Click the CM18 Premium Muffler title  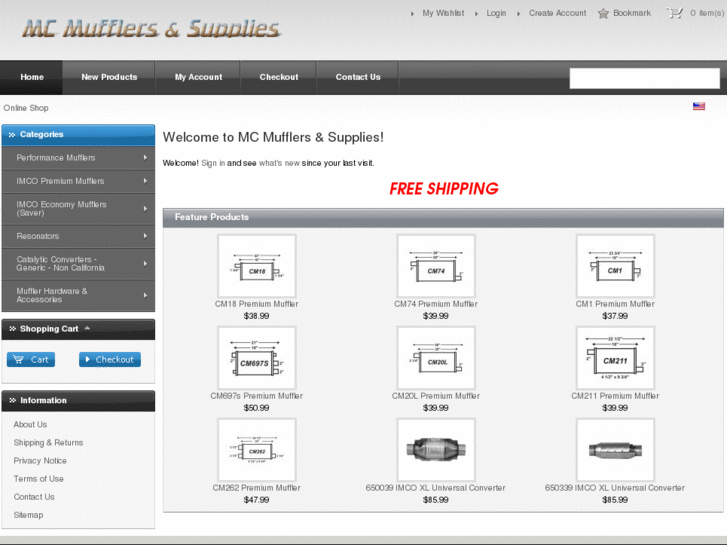pos(256,304)
